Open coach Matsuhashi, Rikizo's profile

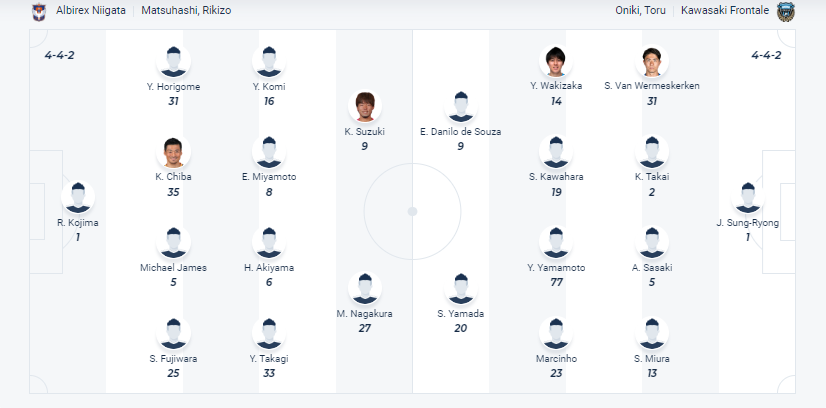tap(185, 9)
